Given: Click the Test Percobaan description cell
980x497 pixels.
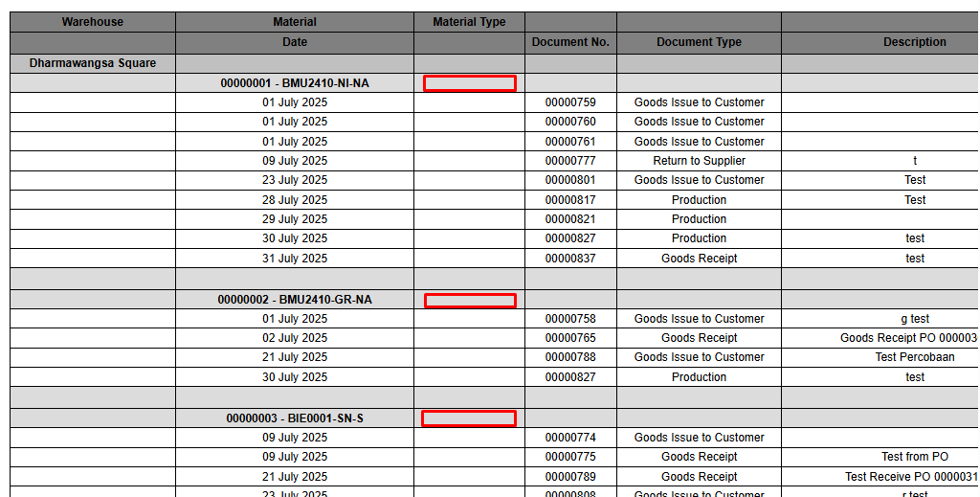Looking at the screenshot, I should (x=914, y=357).
